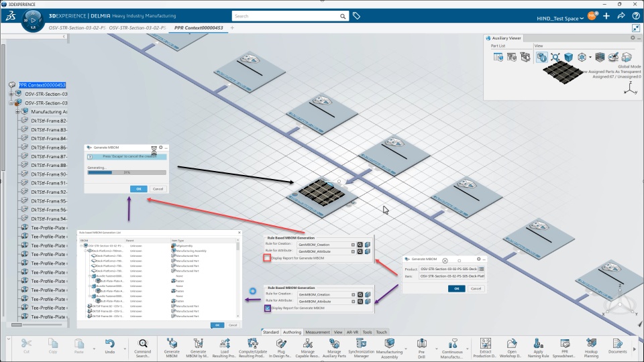The height and width of the screenshot is (362, 644).
Task: Click Cancel in Product/Item Generate MBOM dialog
Action: (x=476, y=288)
